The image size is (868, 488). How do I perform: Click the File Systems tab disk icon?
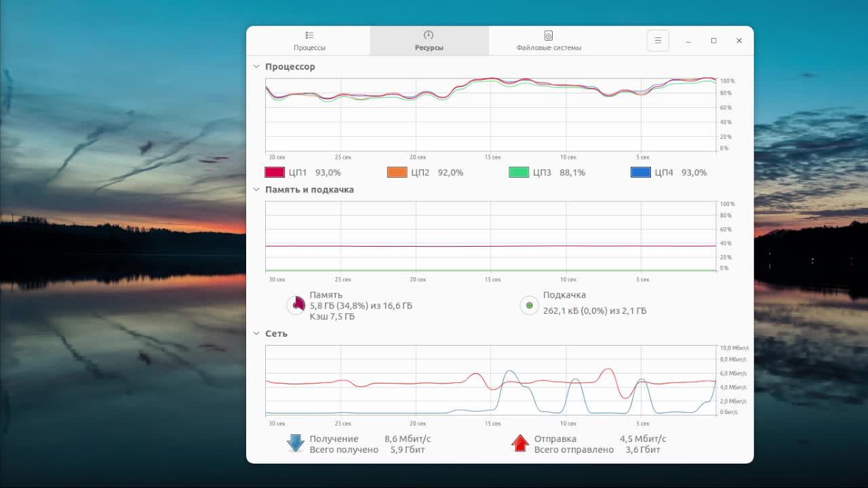pyautogui.click(x=549, y=35)
